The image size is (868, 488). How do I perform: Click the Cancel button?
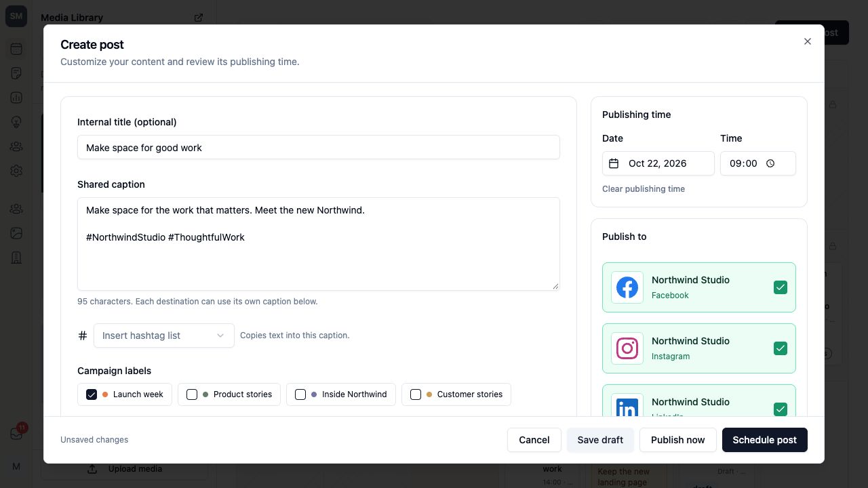pyautogui.click(x=534, y=440)
